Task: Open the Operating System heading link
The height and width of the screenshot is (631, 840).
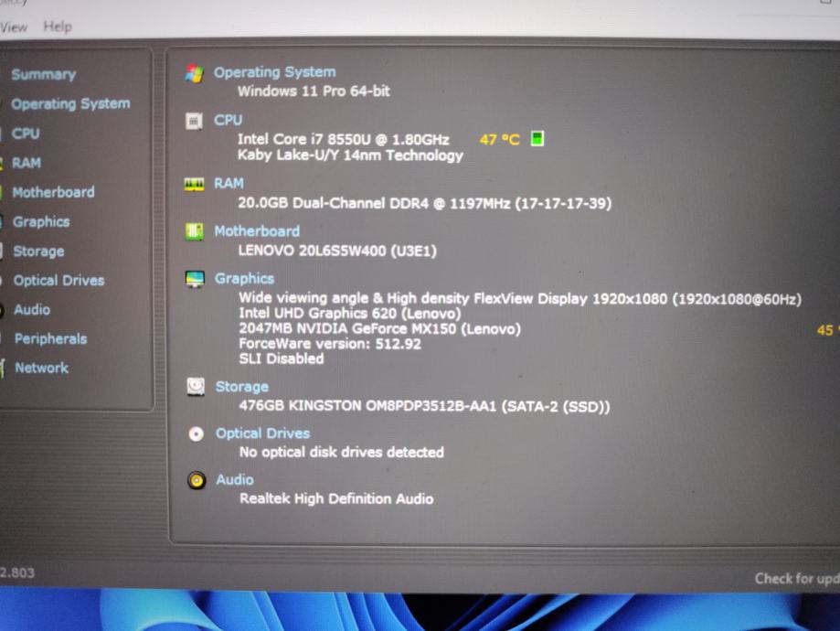Action: pyautogui.click(x=275, y=72)
